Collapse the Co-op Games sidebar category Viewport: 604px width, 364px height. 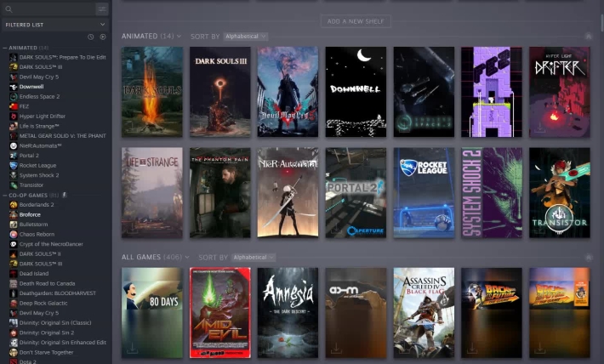4,195
